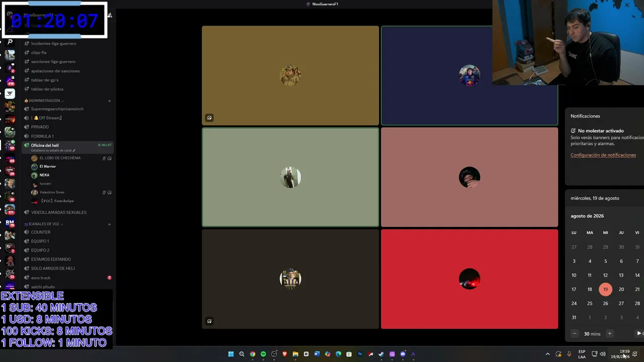Open Steam from the taskbar
The height and width of the screenshot is (362, 644).
(381, 354)
